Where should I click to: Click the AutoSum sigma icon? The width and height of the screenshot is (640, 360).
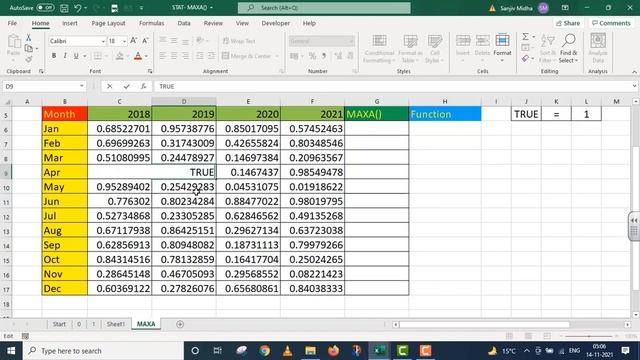click(x=525, y=37)
